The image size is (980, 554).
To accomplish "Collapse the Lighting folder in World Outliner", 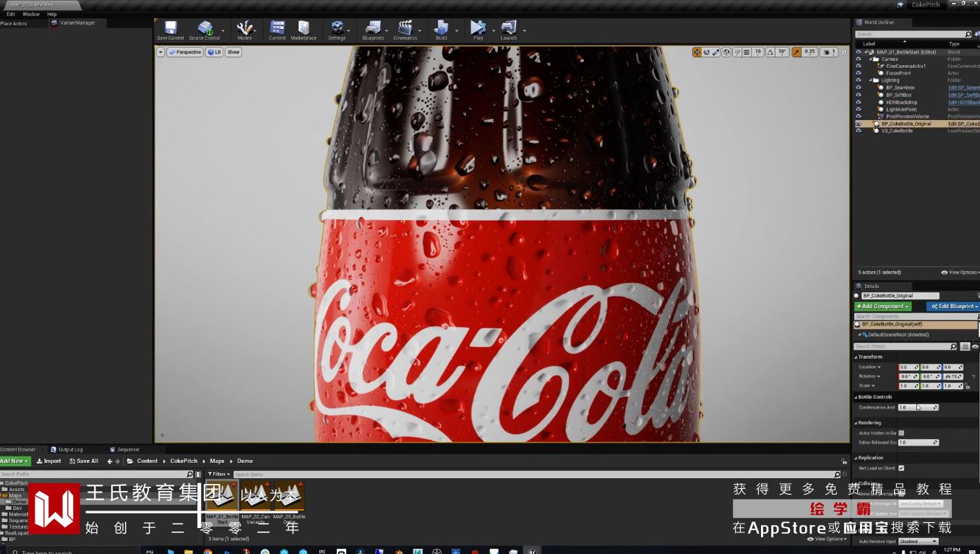I will [x=872, y=80].
